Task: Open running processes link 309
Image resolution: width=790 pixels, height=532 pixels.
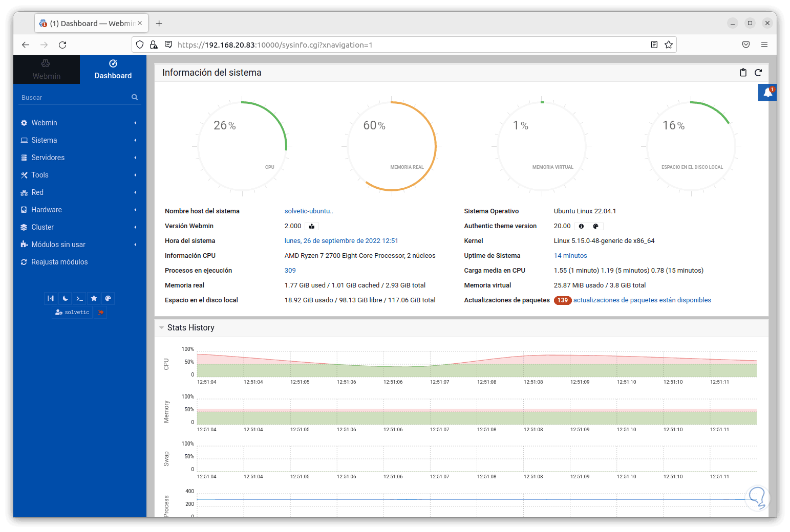Action: [290, 271]
